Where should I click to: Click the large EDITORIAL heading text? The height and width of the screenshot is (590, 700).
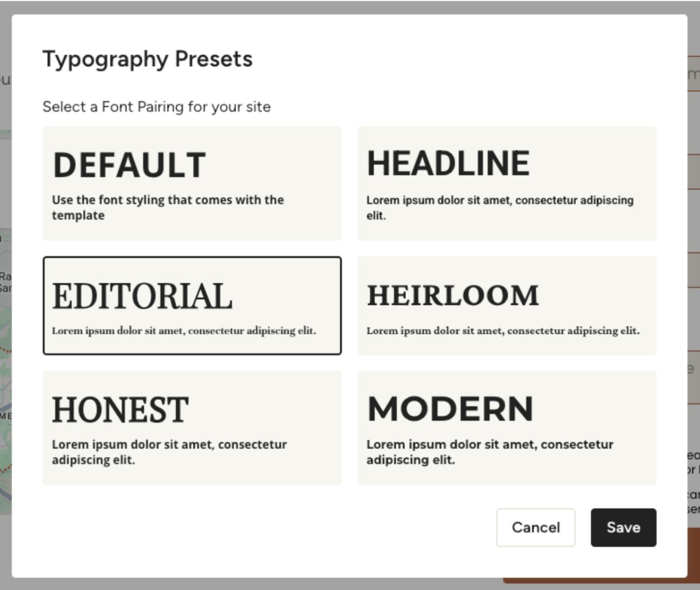(x=142, y=297)
